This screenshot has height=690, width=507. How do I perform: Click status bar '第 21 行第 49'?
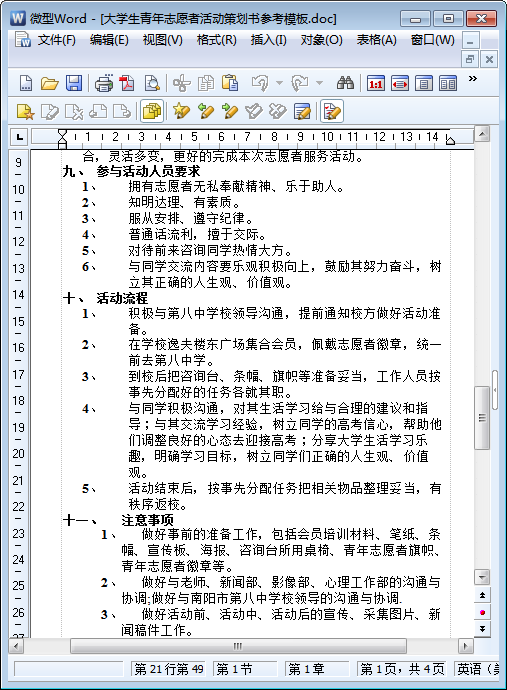tap(169, 669)
